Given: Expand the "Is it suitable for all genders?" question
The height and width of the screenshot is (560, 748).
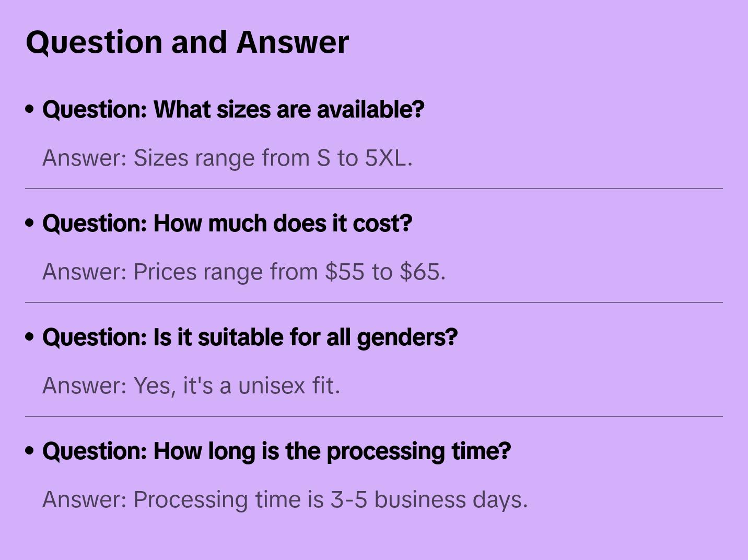Looking at the screenshot, I should [250, 337].
